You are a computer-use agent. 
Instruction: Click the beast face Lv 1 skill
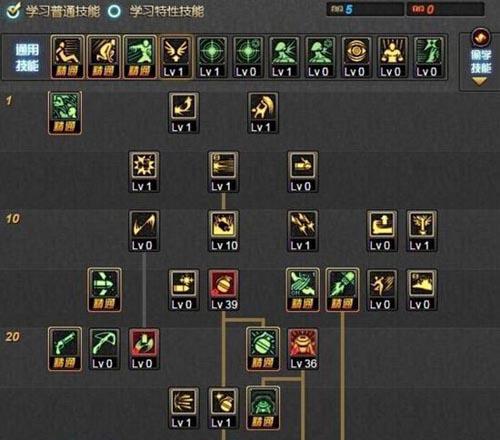(x=422, y=231)
